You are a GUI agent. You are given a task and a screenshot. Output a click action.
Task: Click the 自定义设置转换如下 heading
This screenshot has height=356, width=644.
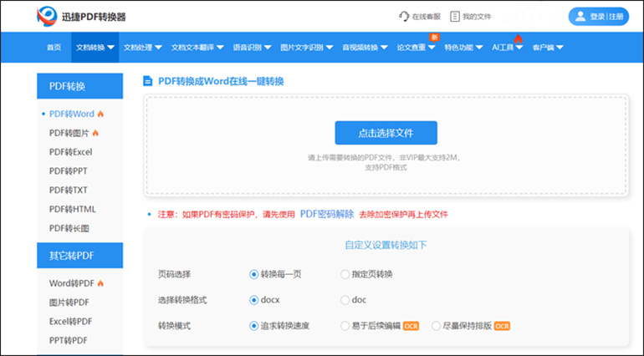tap(386, 245)
